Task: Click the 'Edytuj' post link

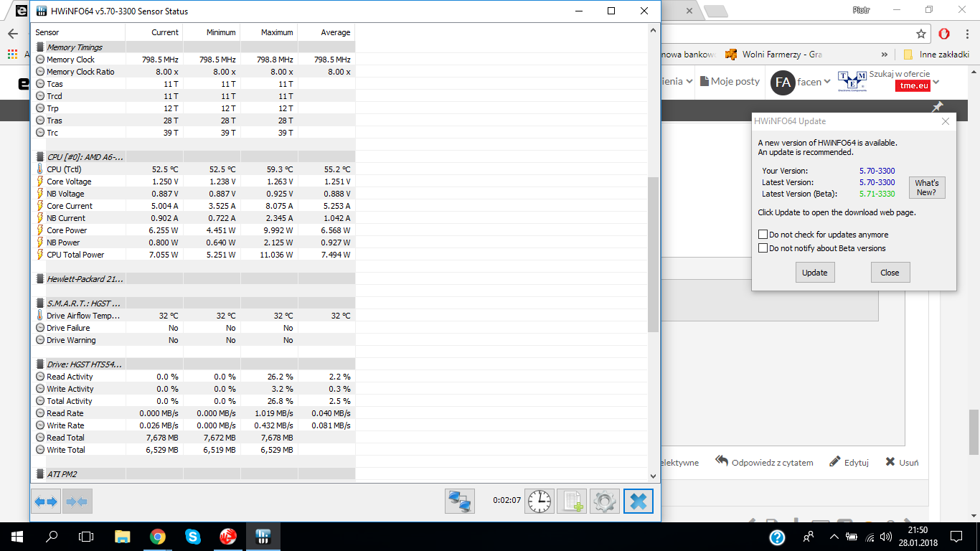Action: (x=849, y=463)
